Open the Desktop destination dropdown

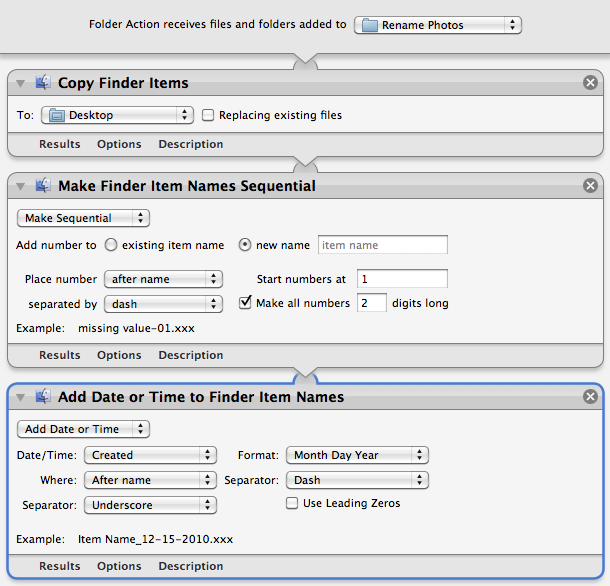(x=117, y=115)
